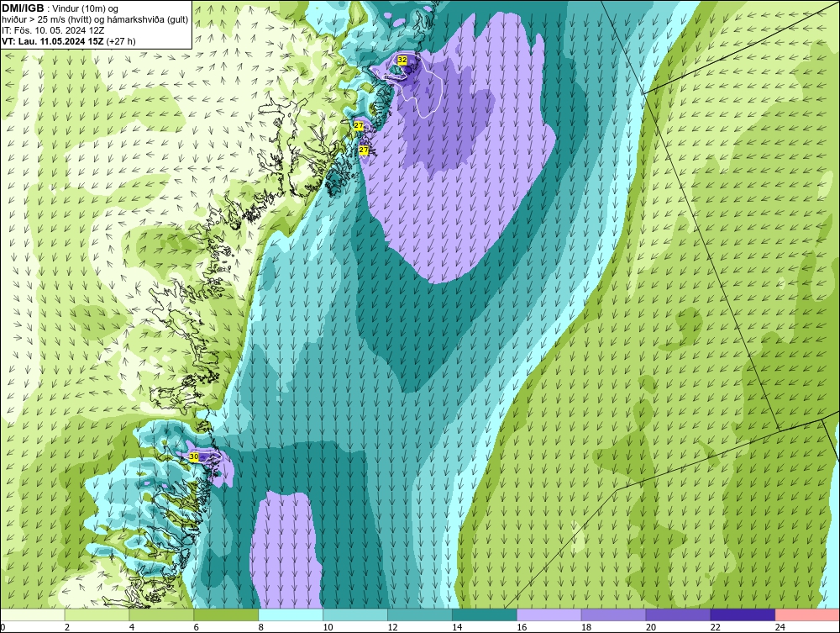Select the 6–8 m/s olive green legend swatch
Screen dimensions: 840x633
(x=226, y=615)
